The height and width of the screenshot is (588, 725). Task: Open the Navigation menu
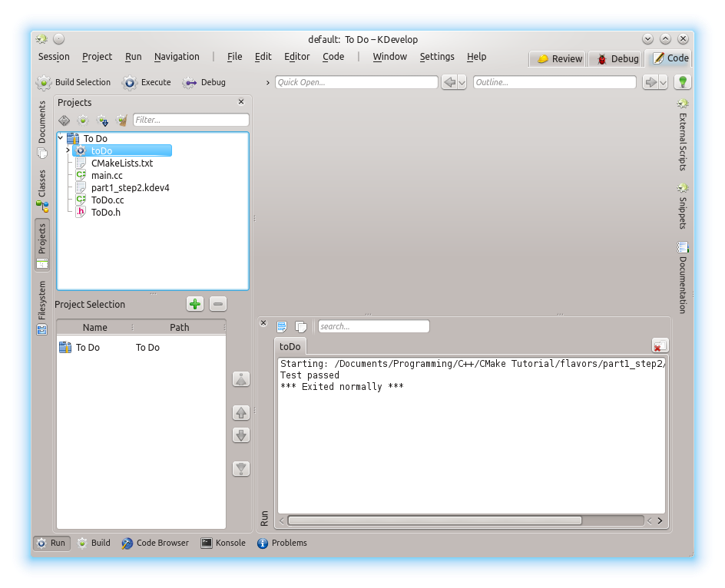pos(177,56)
